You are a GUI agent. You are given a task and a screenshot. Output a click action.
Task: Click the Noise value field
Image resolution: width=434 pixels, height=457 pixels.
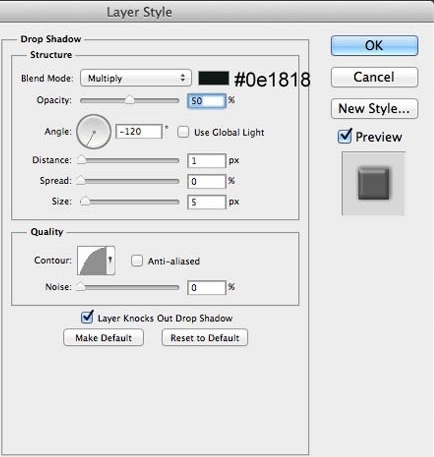(207, 287)
